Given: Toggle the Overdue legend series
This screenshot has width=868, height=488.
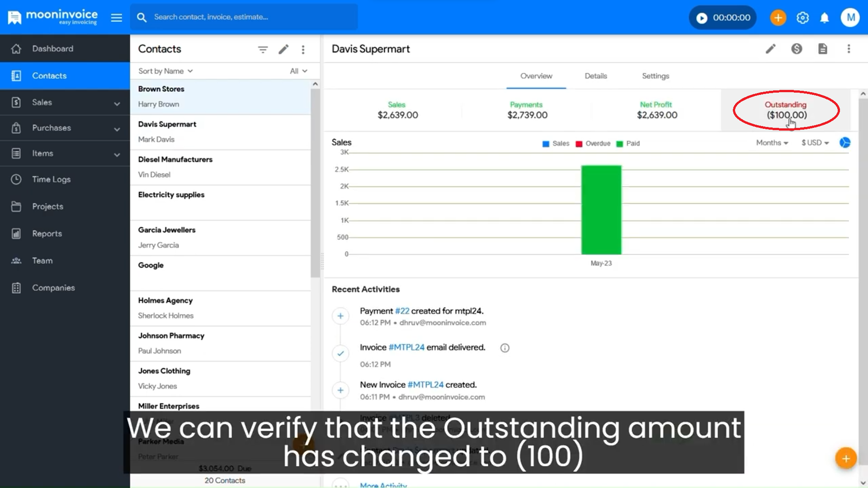Looking at the screenshot, I should 593,144.
